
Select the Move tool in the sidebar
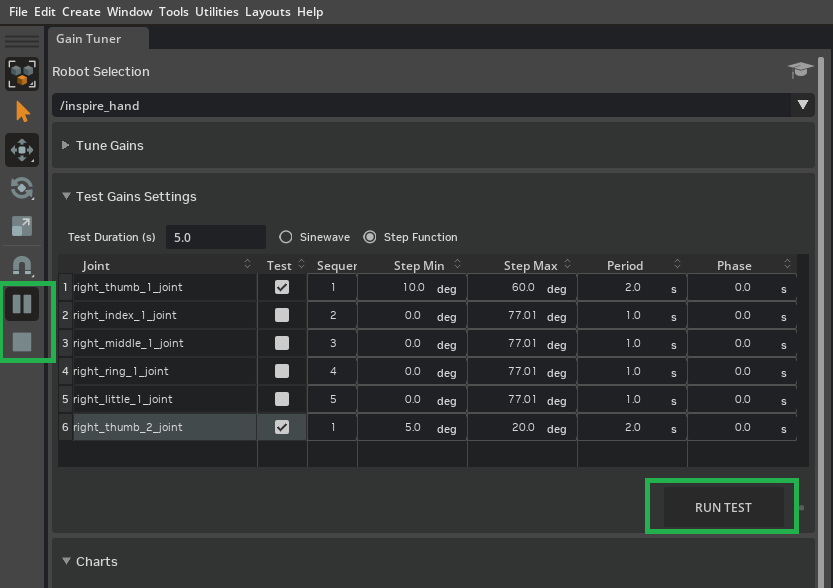[x=22, y=150]
